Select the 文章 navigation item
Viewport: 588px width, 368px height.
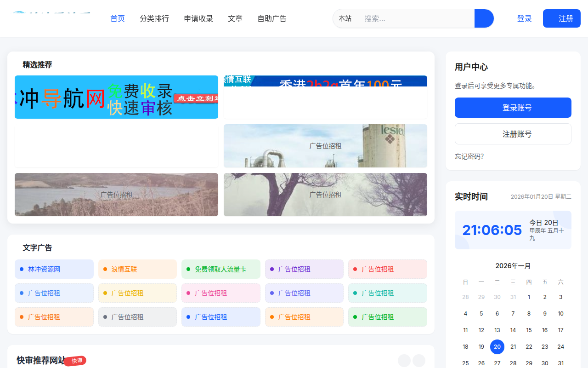tap(235, 18)
